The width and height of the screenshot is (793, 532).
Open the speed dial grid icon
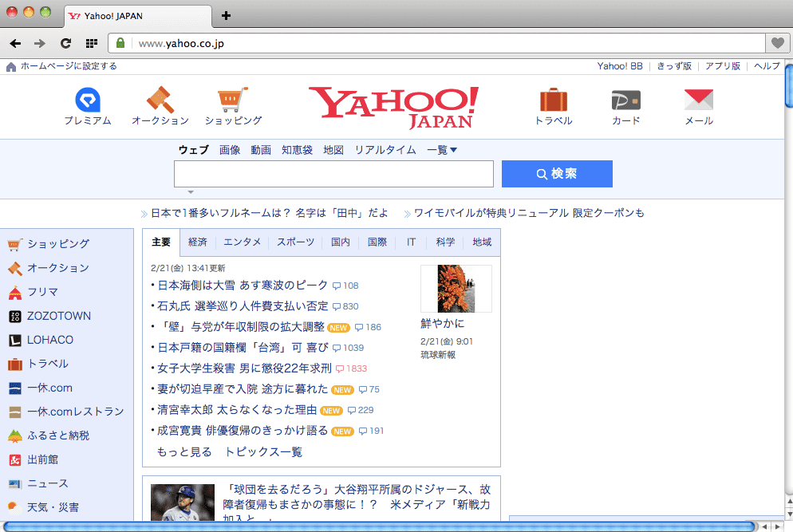pos(92,44)
